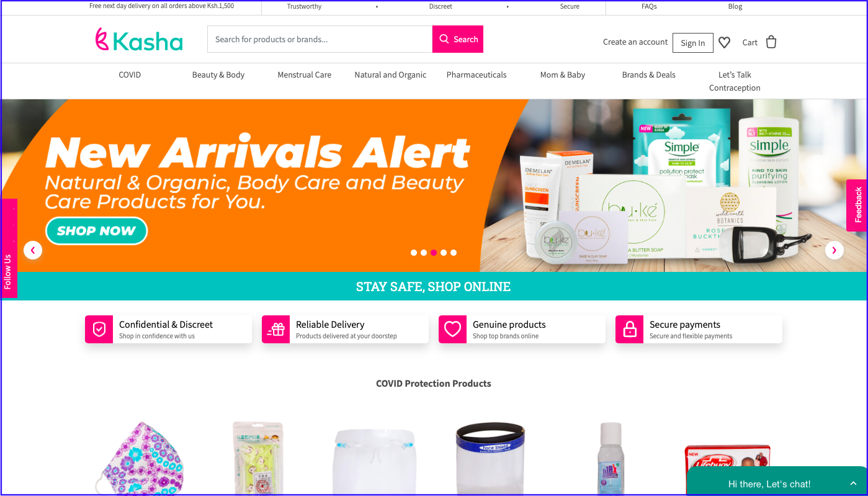The height and width of the screenshot is (496, 868).
Task: Click the Sign In button
Action: click(693, 43)
